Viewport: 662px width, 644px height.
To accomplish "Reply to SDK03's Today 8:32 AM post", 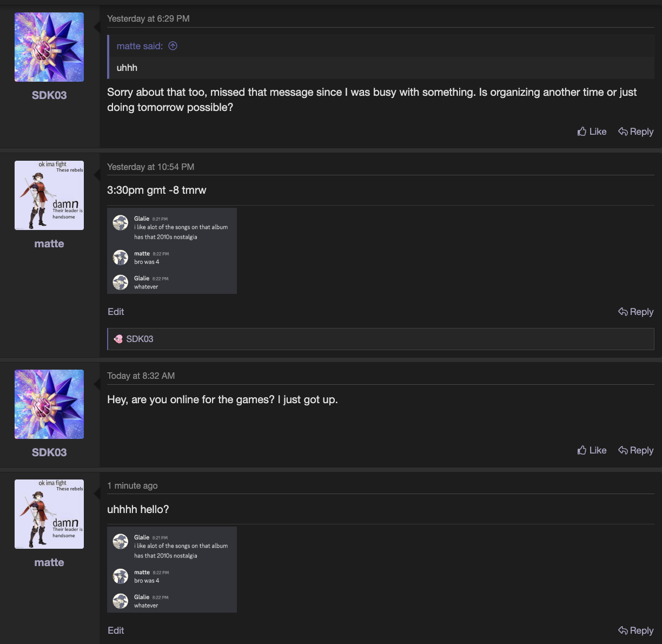I will tap(635, 450).
